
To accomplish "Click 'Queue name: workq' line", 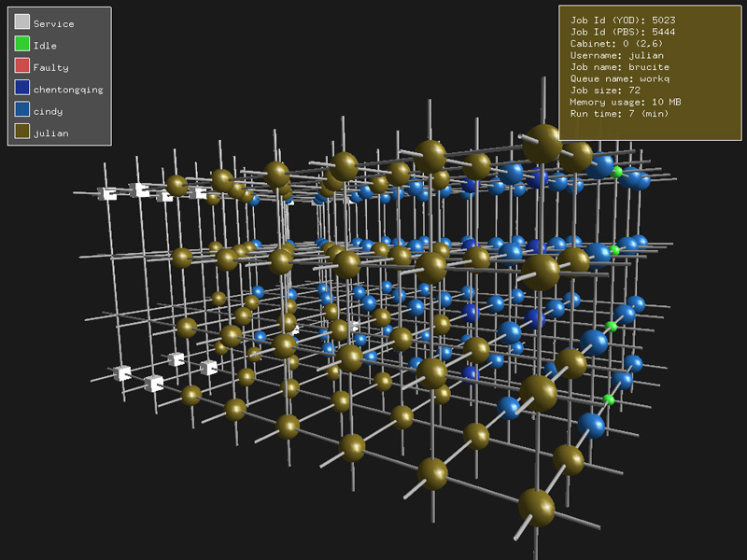I will (620, 78).
